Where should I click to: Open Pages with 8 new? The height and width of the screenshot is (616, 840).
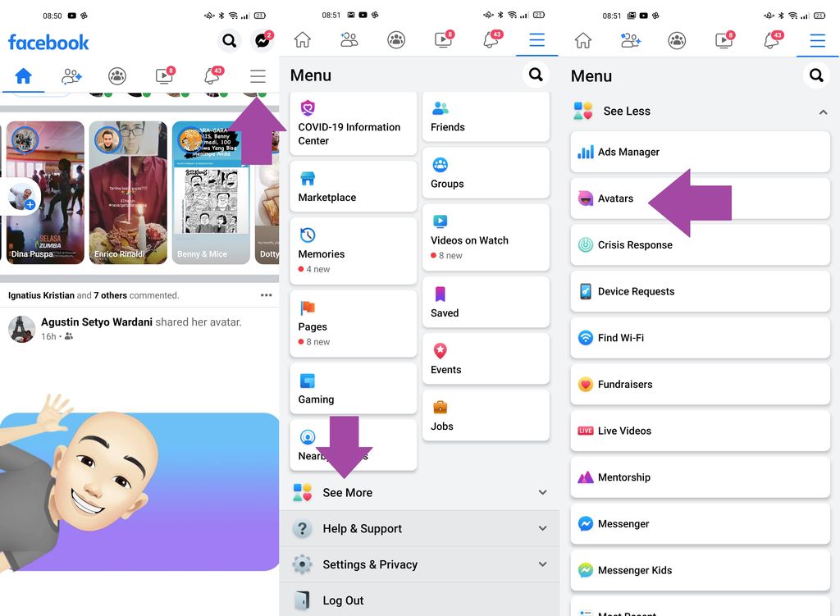pos(353,323)
